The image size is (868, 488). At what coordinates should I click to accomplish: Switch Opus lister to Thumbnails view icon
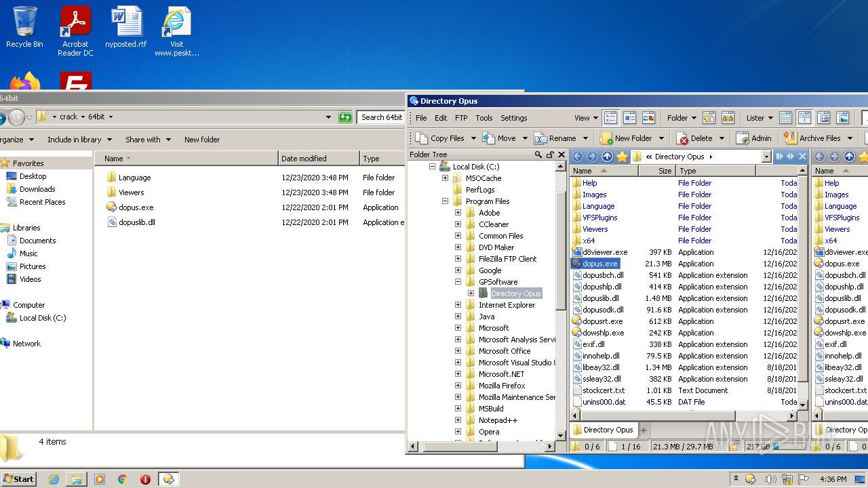coord(648,118)
